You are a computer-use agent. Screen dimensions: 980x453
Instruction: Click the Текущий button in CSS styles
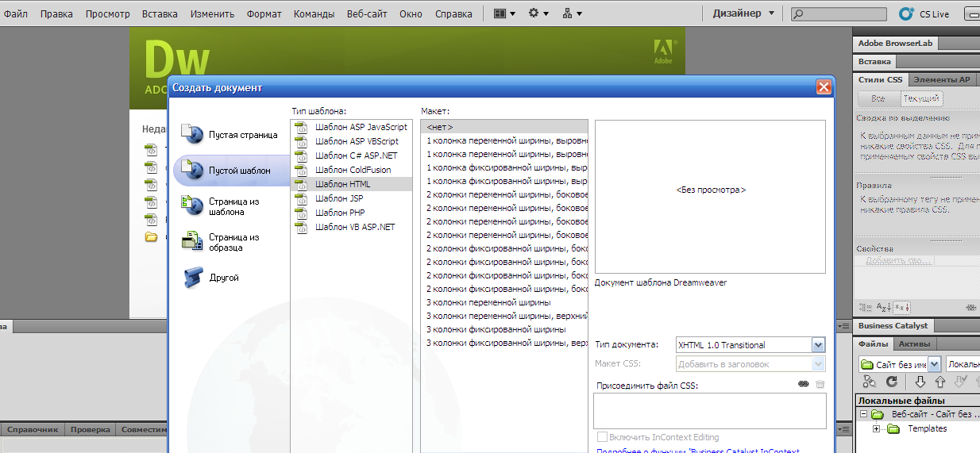921,99
